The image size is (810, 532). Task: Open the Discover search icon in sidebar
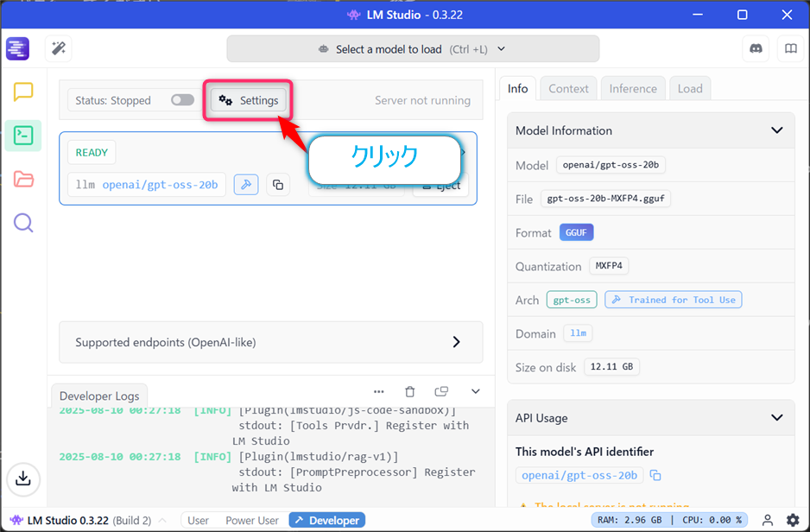tap(23, 223)
